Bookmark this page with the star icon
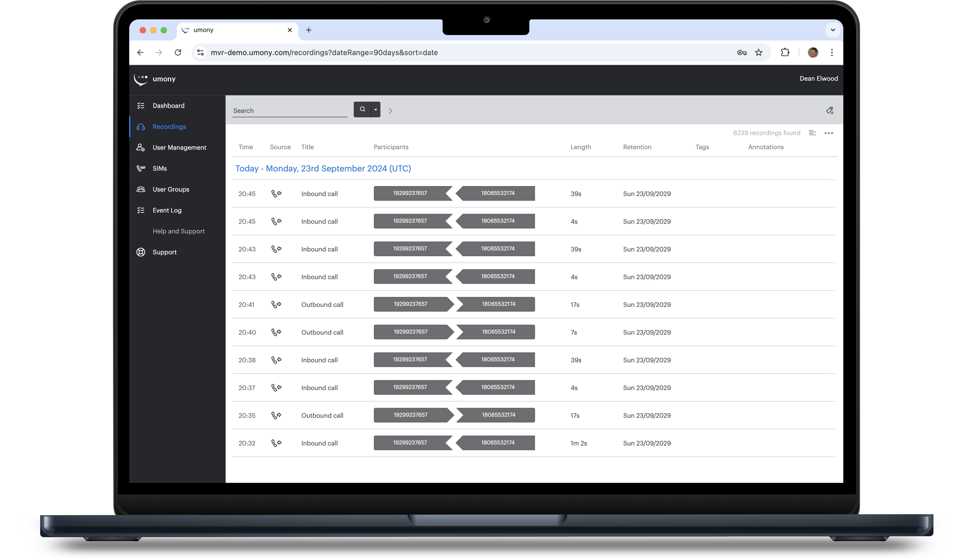 click(758, 52)
